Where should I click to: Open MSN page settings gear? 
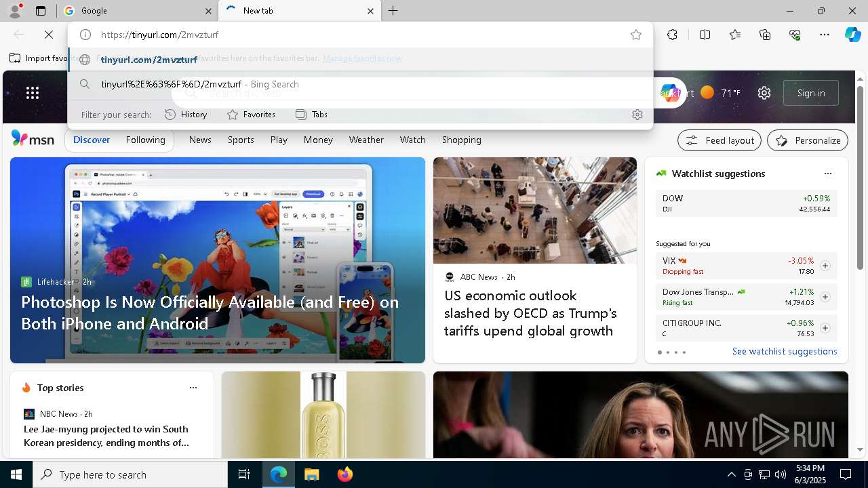click(x=764, y=93)
